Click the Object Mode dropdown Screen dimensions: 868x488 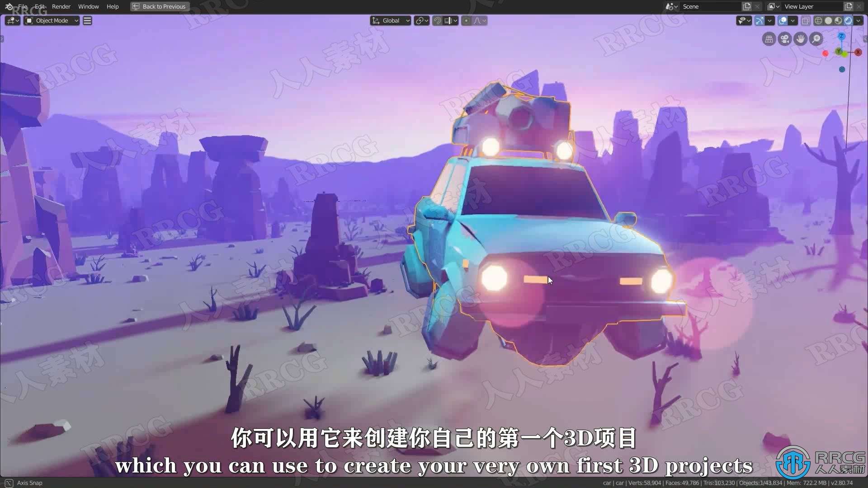52,21
